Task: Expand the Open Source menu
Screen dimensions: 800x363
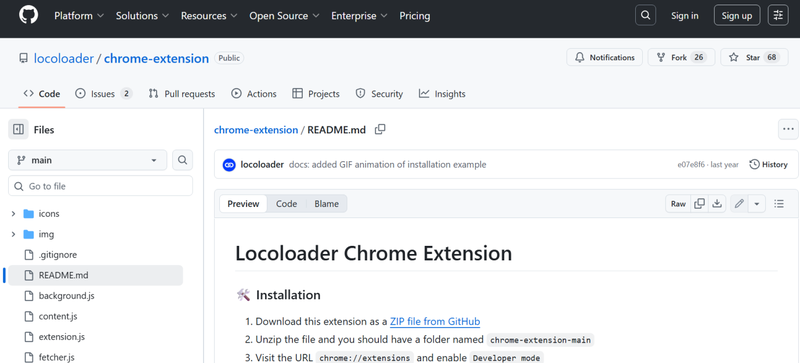Action: (285, 16)
